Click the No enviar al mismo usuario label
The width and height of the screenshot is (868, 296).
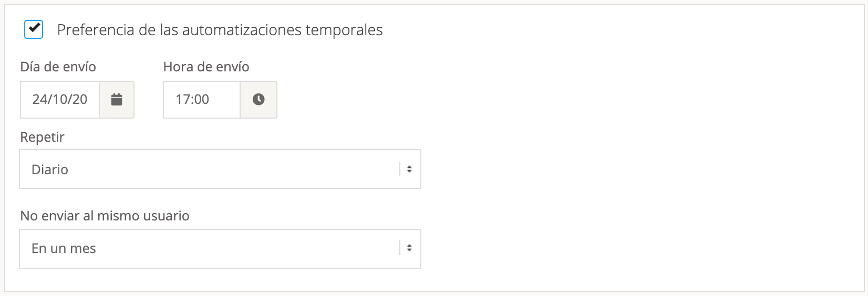(x=105, y=216)
